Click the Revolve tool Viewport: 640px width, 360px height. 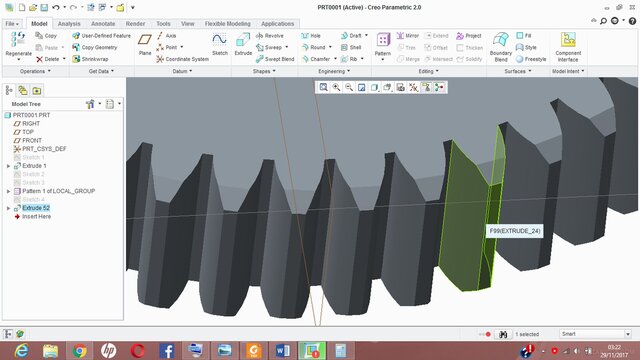[x=269, y=36]
